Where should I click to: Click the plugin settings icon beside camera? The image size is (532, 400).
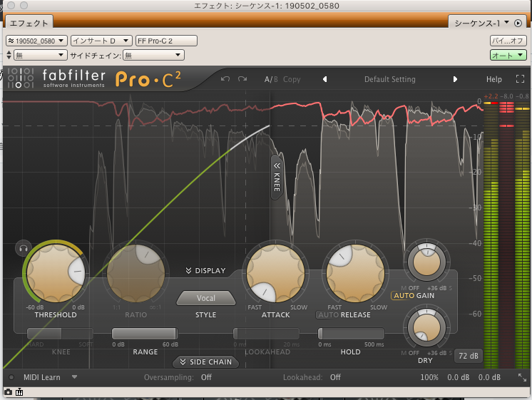19,392
